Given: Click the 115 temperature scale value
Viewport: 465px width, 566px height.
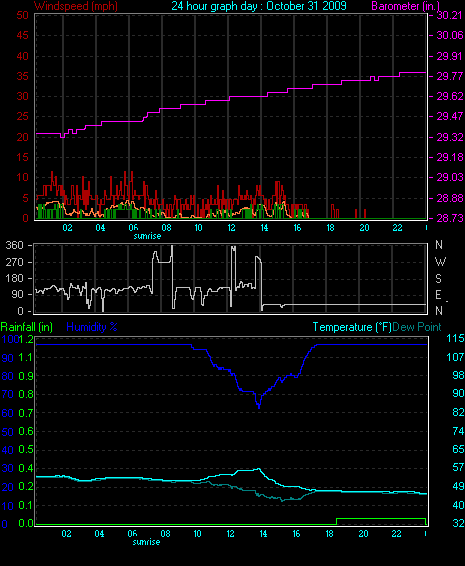Looking at the screenshot, I should (x=455, y=339).
